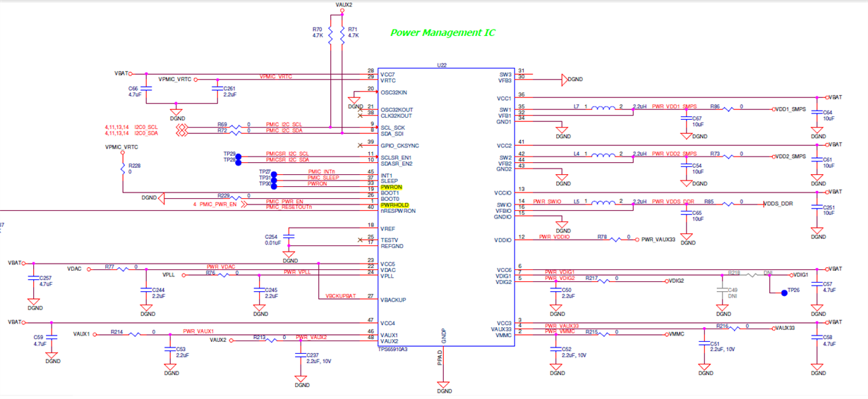Screen dimensions: 868x399
Task: Select the VBCKUPBAT net label
Action: 341,297
